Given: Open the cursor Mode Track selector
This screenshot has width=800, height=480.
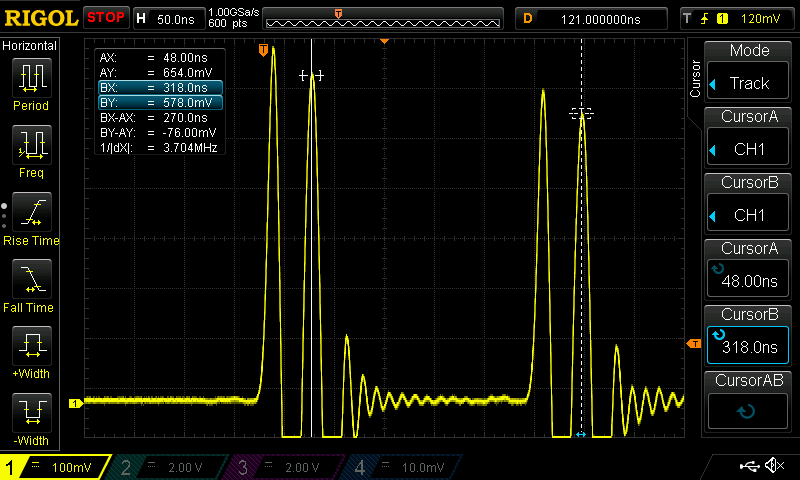Looking at the screenshot, I should click(749, 72).
